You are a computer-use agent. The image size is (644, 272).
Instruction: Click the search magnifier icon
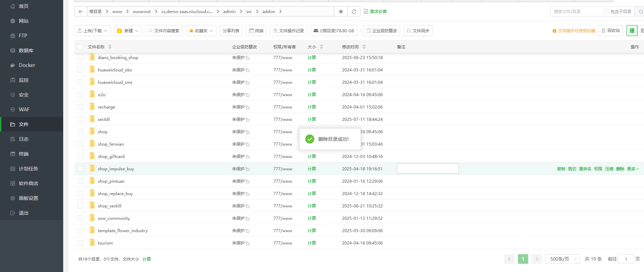[x=641, y=11]
